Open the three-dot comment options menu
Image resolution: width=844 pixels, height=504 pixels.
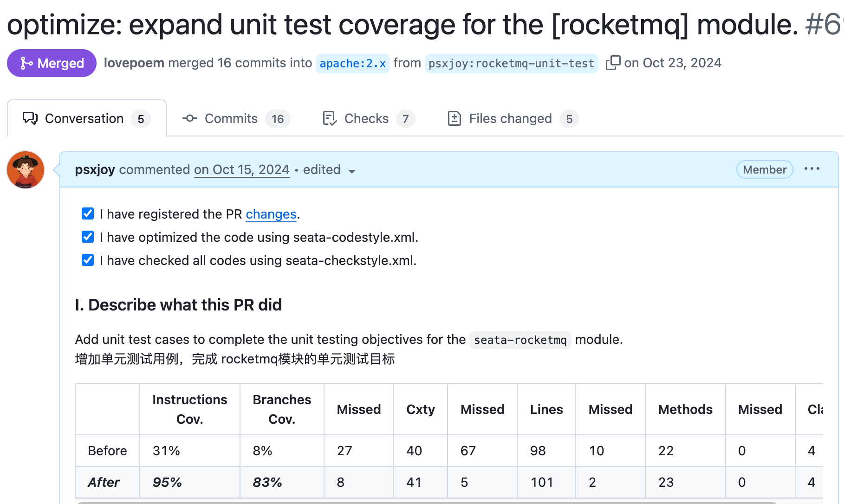812,169
